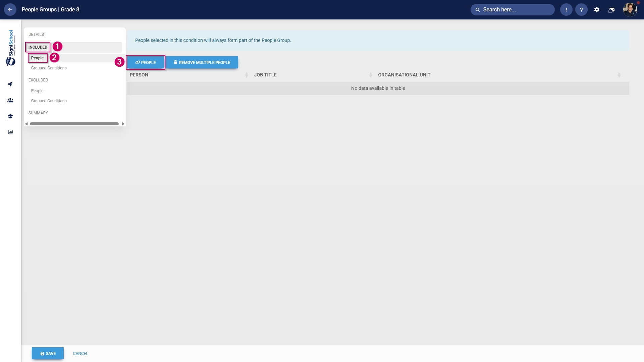Sort by the PERSON column
The width and height of the screenshot is (644, 362).
click(189, 75)
